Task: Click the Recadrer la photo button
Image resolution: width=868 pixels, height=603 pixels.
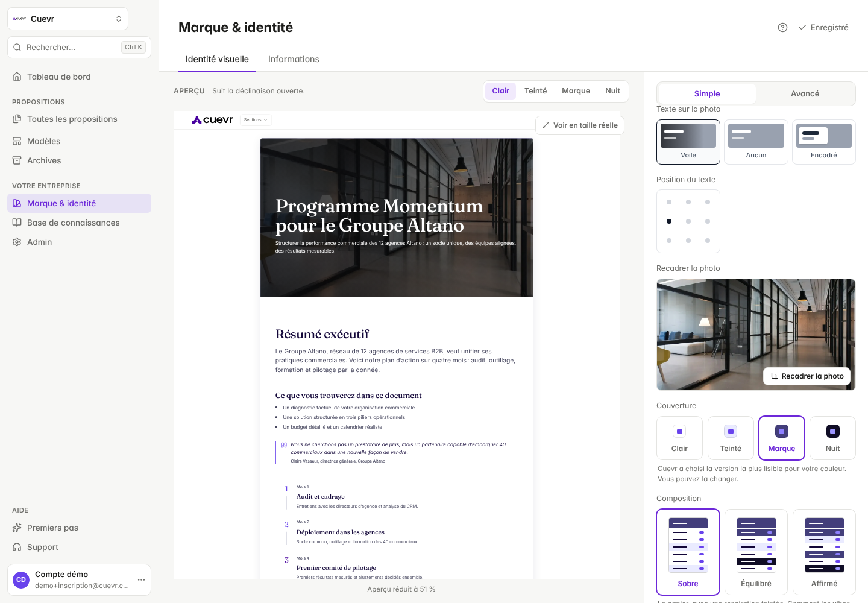Action: pyautogui.click(x=807, y=376)
